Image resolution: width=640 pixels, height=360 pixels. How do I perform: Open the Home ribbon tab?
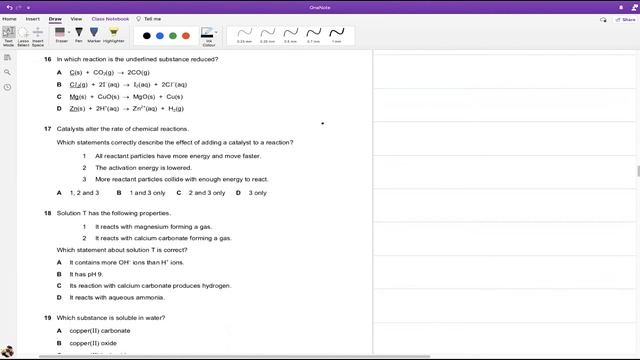tap(9, 19)
